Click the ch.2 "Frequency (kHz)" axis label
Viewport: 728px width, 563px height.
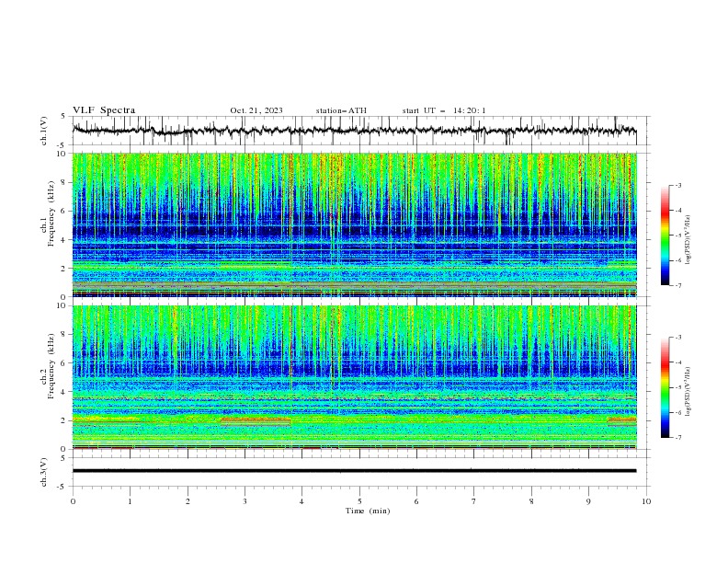[51, 365]
